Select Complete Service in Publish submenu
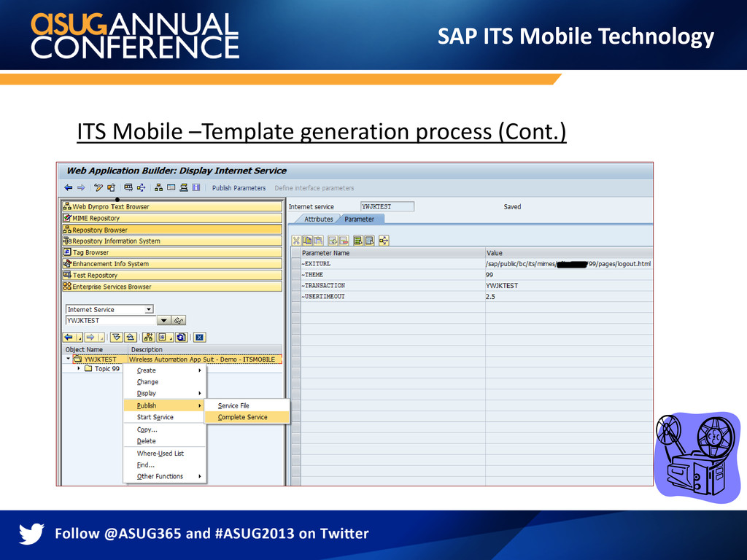This screenshot has width=747, height=560. [247, 417]
